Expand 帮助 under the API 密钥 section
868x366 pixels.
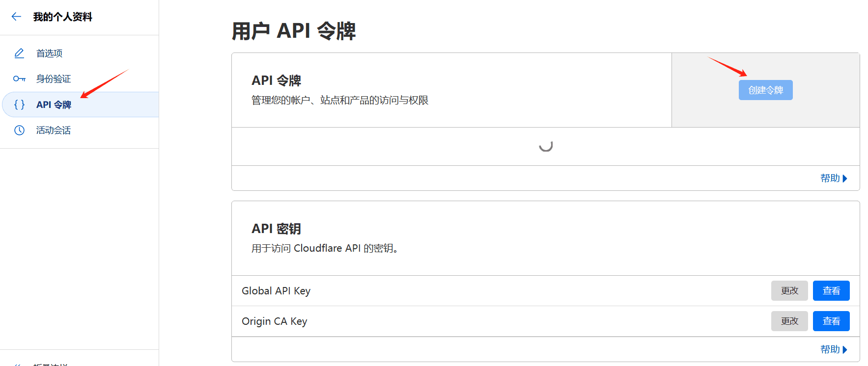point(834,349)
